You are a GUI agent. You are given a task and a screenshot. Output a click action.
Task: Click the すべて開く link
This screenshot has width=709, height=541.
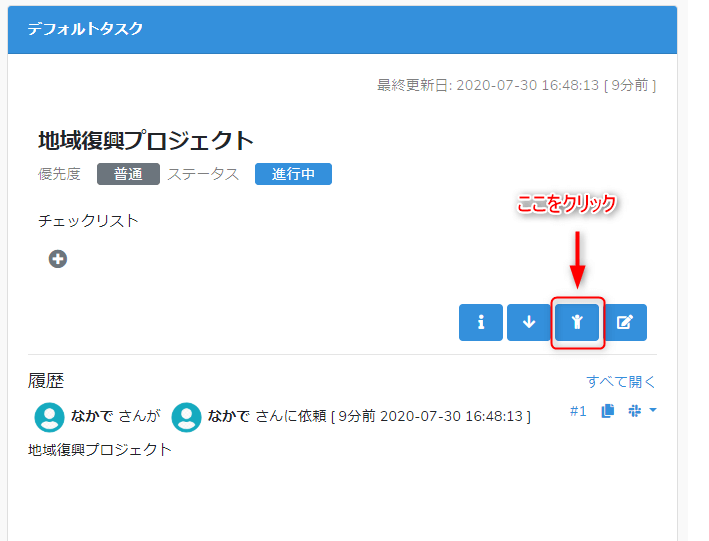621,381
